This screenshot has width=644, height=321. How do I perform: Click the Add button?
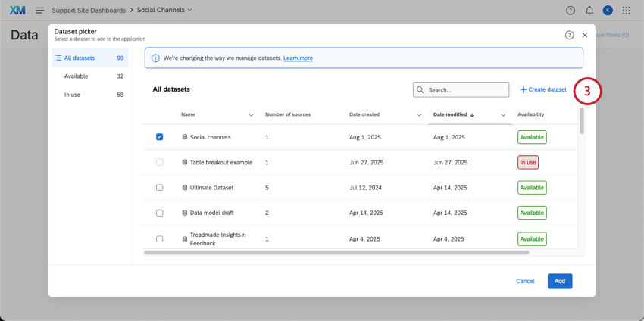click(x=559, y=281)
